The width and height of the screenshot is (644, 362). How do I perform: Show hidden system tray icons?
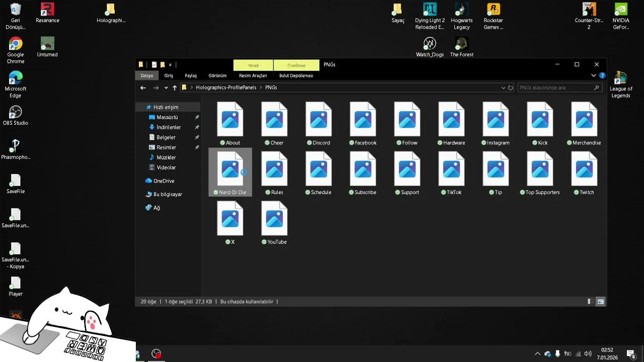[537, 354]
